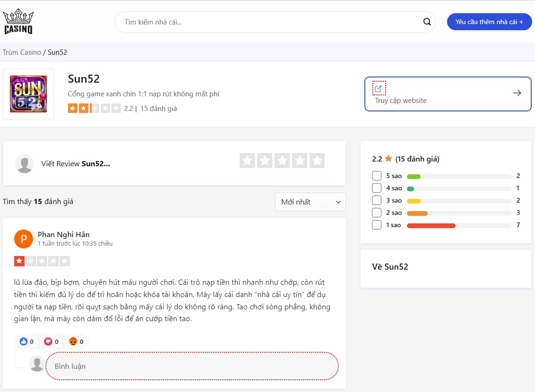Screen dimensions: 535x392
Task: Open the Sun52 game logo thumbnail
Action: (x=28, y=94)
